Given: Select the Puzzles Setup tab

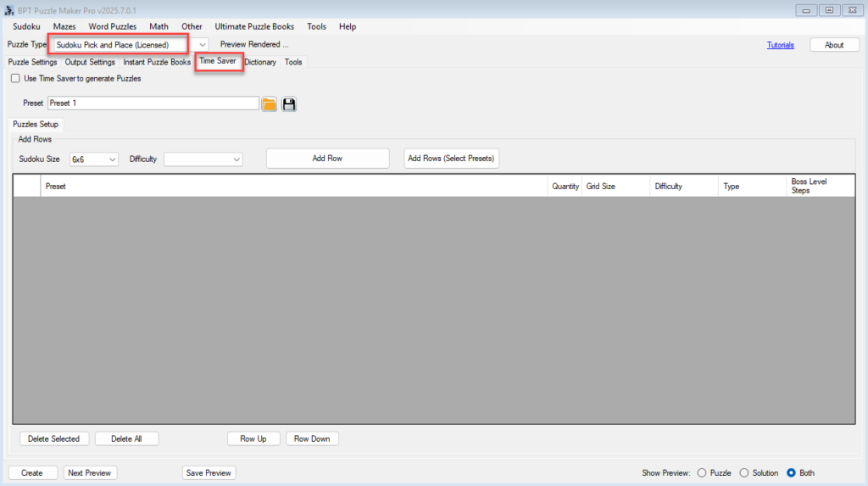Looking at the screenshot, I should click(x=36, y=124).
